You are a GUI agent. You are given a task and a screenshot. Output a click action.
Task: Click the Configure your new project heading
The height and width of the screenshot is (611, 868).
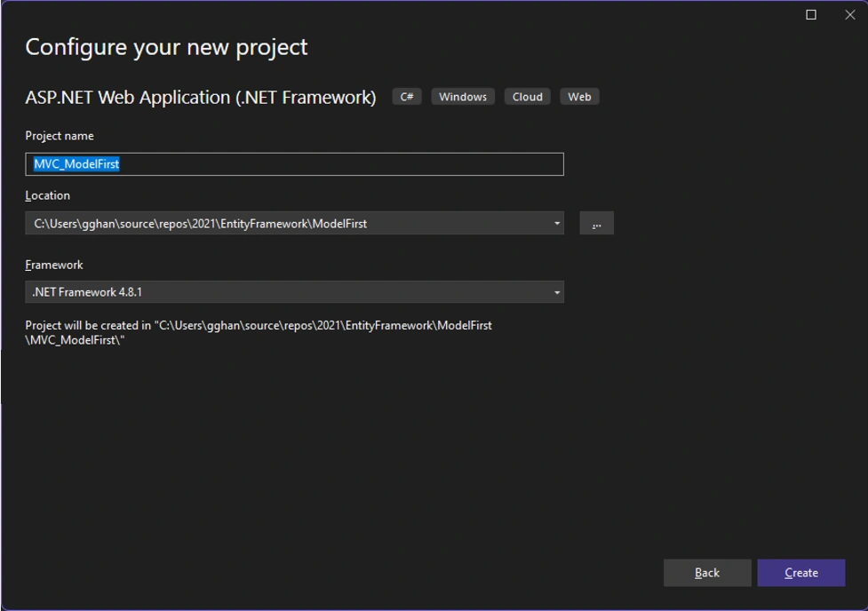166,48
